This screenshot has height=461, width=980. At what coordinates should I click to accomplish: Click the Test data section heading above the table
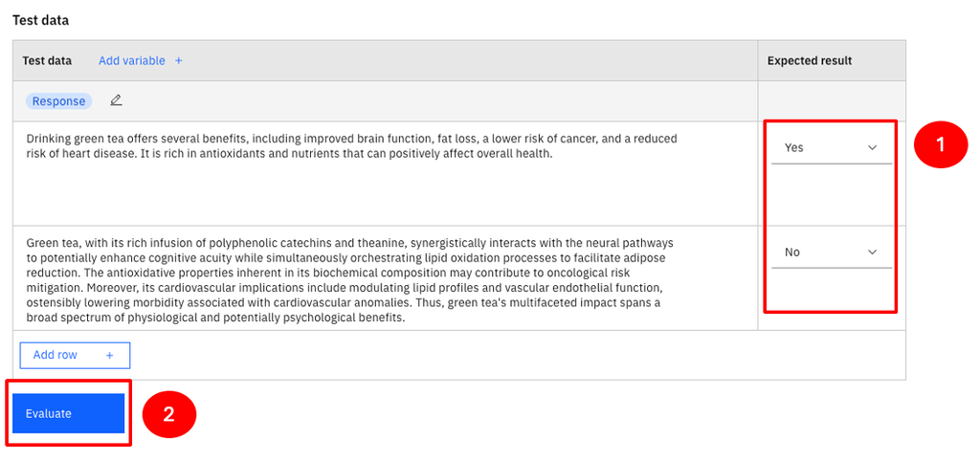point(40,20)
